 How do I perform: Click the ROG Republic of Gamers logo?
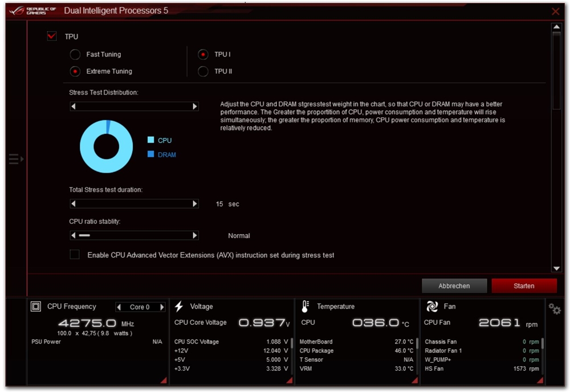[x=32, y=10]
